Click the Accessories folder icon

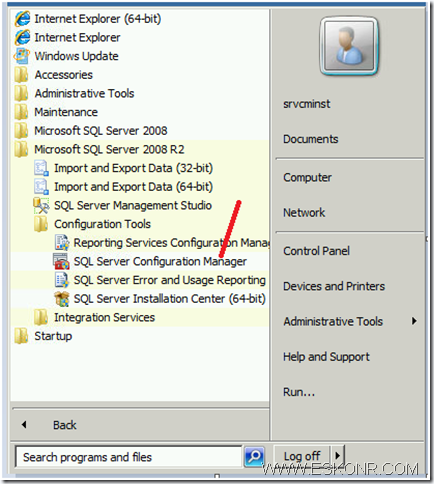[x=21, y=75]
